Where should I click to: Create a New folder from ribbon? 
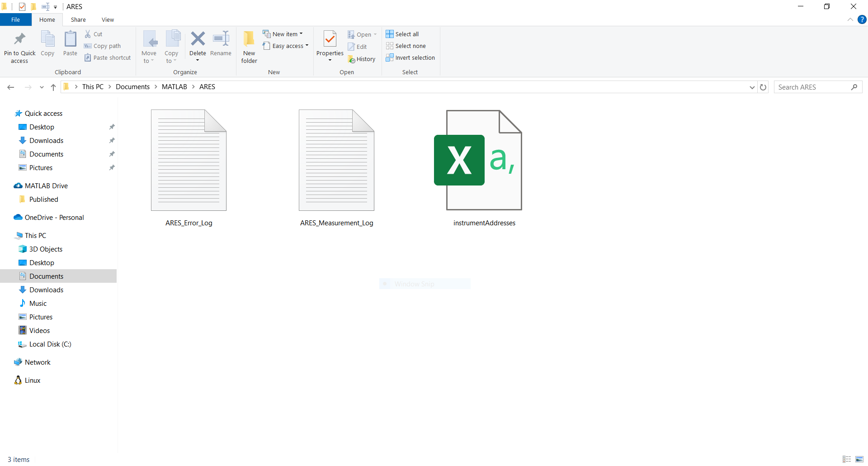click(x=249, y=47)
